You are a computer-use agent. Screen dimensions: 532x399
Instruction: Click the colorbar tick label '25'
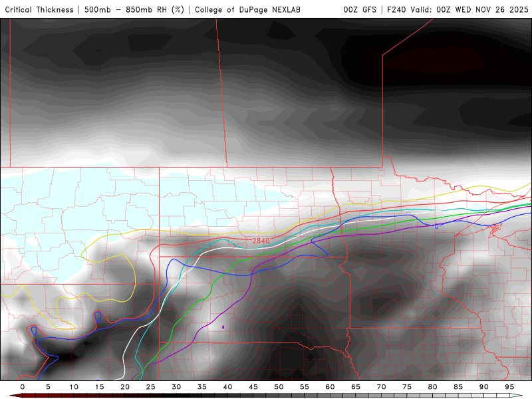[x=151, y=387]
